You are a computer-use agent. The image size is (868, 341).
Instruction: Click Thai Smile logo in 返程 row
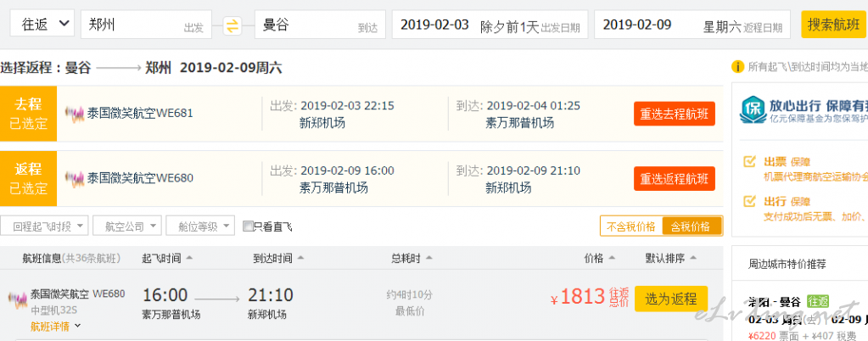[74, 178]
